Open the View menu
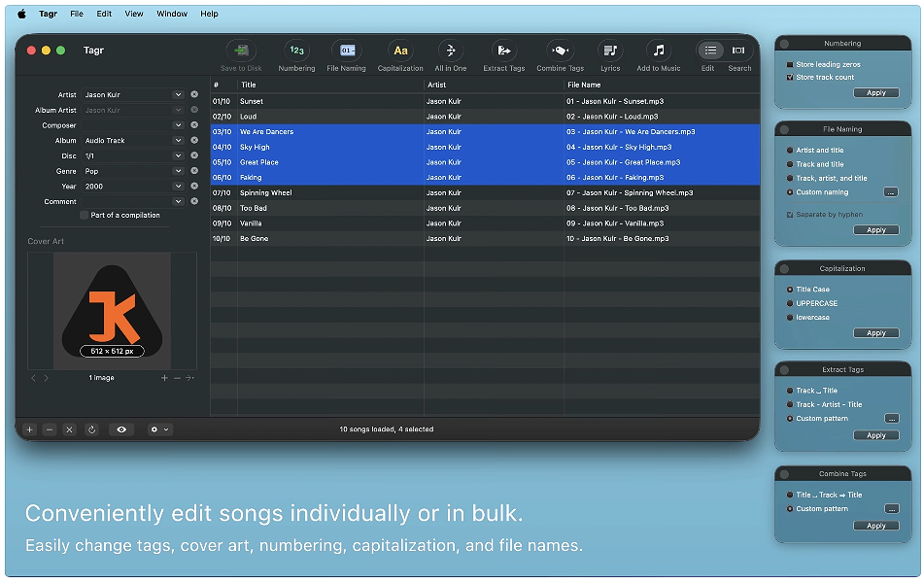The width and height of the screenshot is (924, 583). 134,14
